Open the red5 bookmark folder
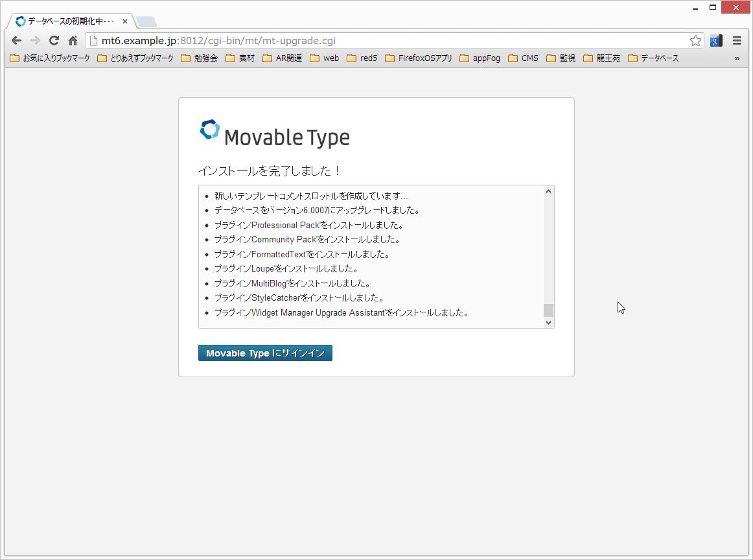This screenshot has width=753, height=560. pyautogui.click(x=362, y=58)
